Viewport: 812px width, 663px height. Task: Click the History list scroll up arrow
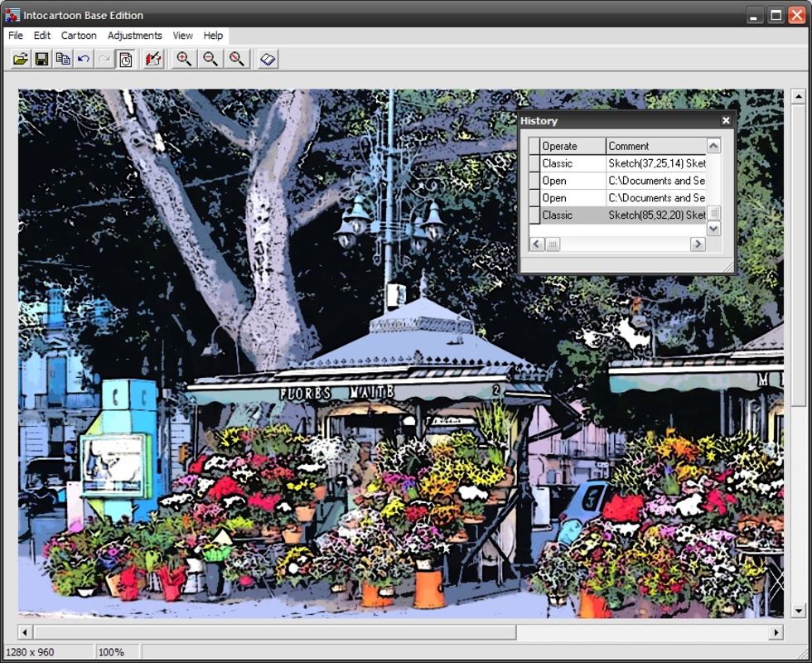(x=713, y=146)
